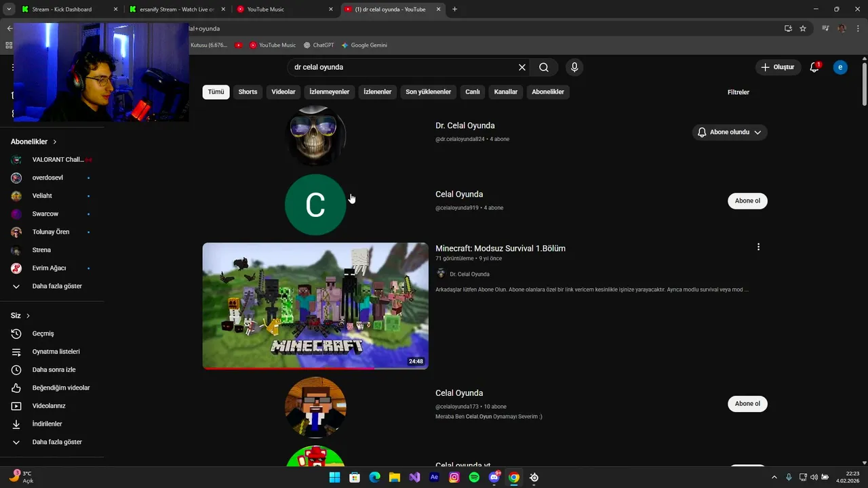The image size is (868, 488).
Task: Select the Canlı filter chip
Action: [473, 92]
